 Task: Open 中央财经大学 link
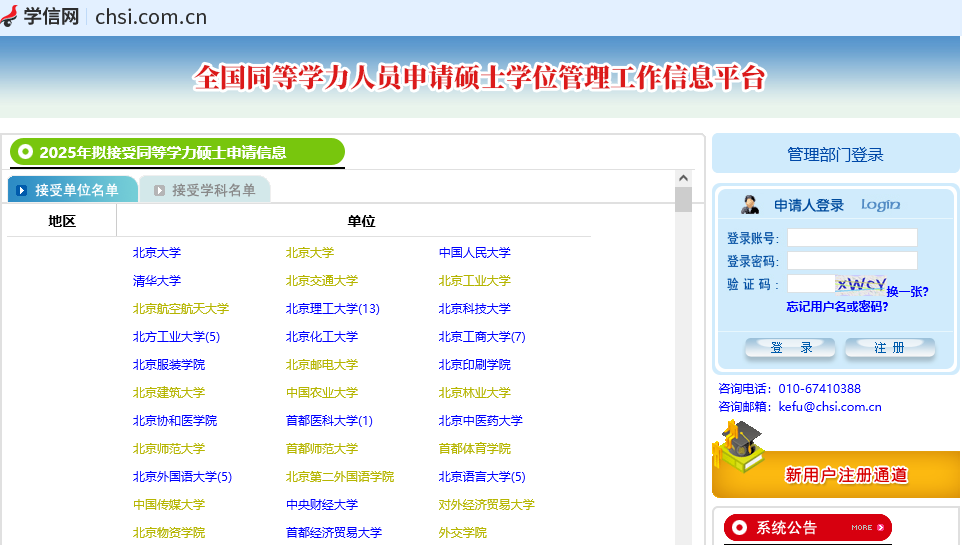pos(321,504)
